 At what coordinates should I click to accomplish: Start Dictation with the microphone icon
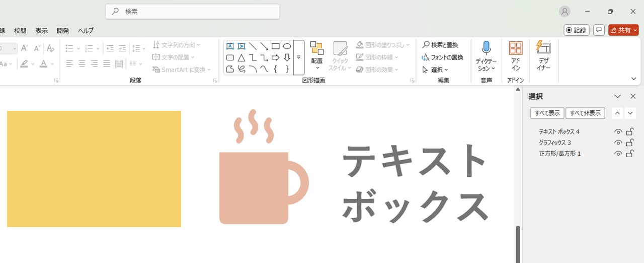pos(486,48)
